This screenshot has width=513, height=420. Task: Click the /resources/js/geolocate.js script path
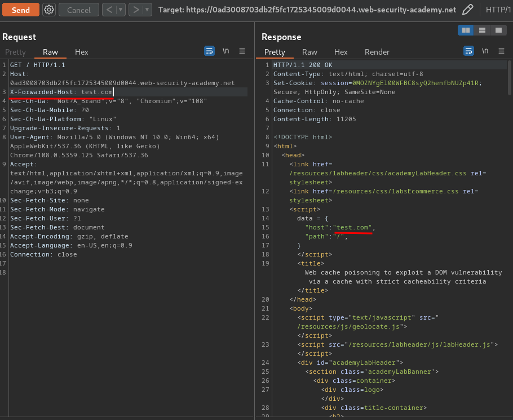(348, 326)
